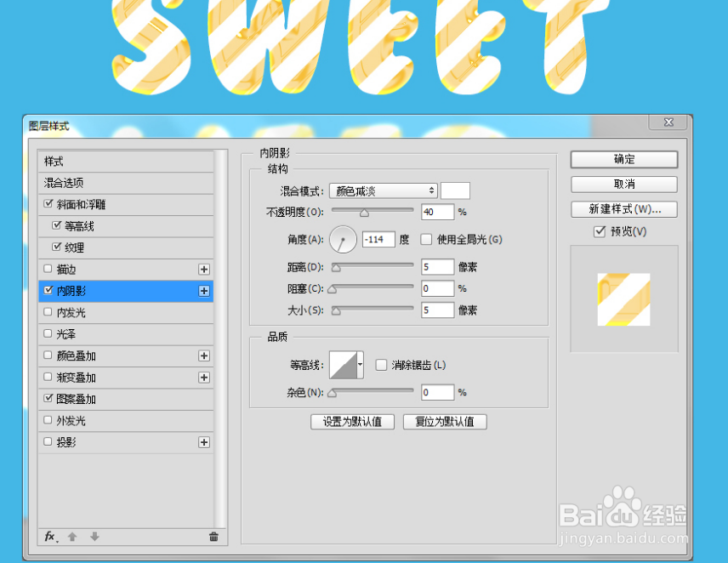The width and height of the screenshot is (728, 563).
Task: Click the 新建样式(W)... button
Action: tap(624, 209)
